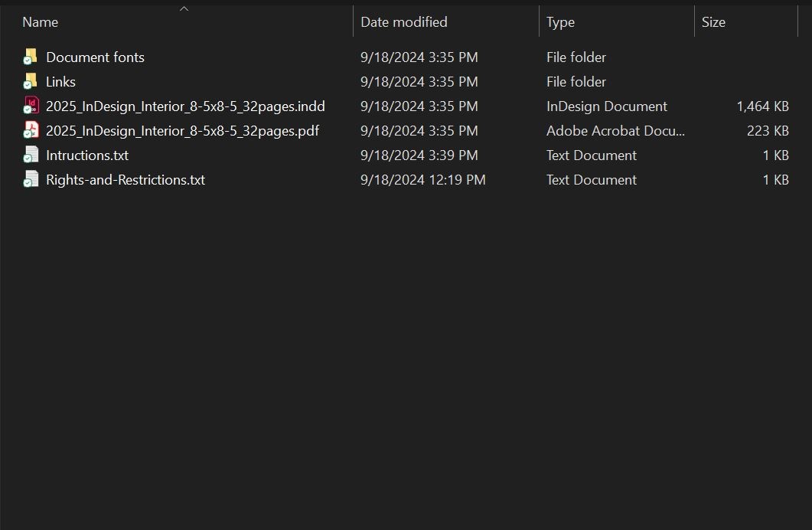812x530 pixels.
Task: Sort files by the Size column header
Action: click(713, 22)
